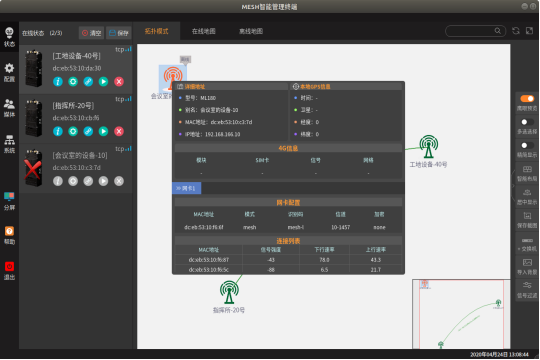Viewport: 540px width, 360px height.
Task: Click IP地址 192.168.166.10 text
Action: (212, 134)
